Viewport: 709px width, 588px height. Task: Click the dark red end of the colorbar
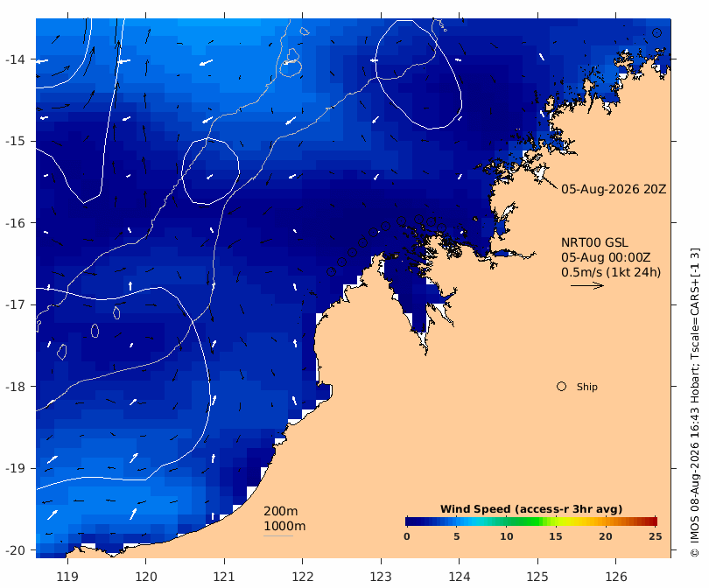(x=653, y=521)
